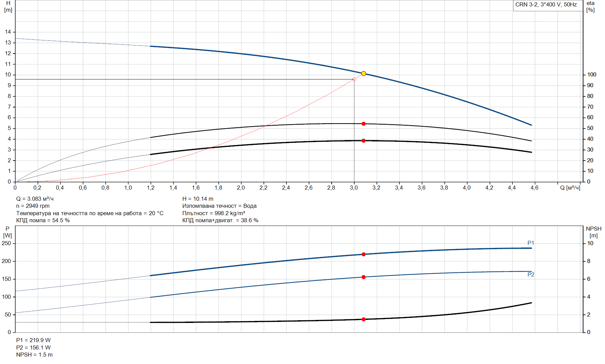This screenshot has width=605, height=364.
Task: Select the 'Изпомпвана течност = Вода' text
Action: (219, 206)
